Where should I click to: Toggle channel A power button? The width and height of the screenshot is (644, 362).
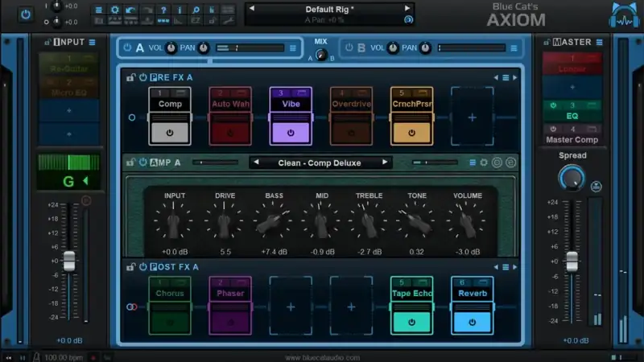pyautogui.click(x=127, y=47)
